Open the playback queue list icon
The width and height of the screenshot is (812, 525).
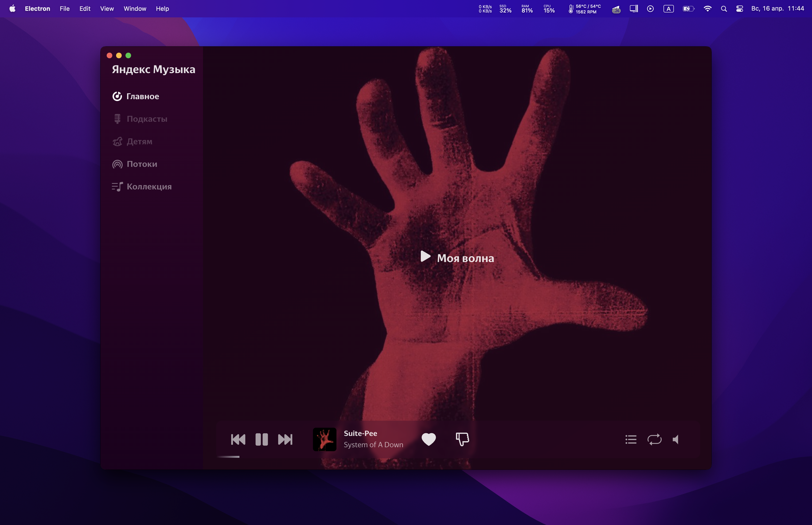(631, 439)
